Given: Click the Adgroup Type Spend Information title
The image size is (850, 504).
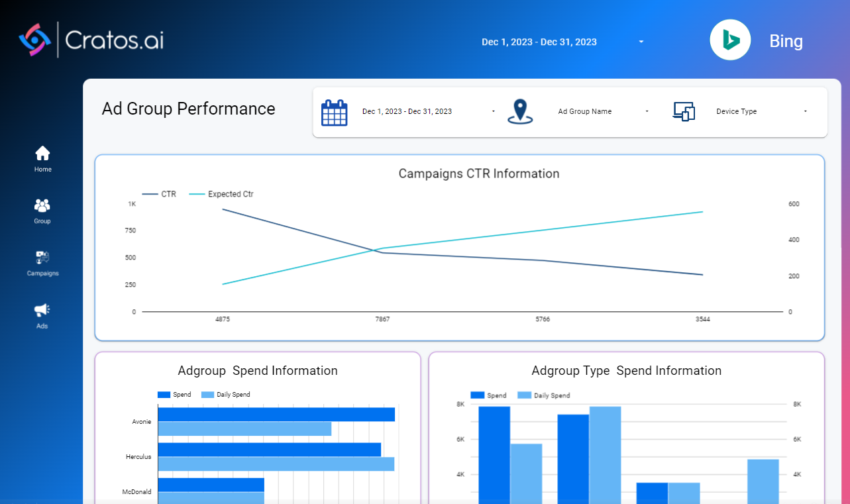Looking at the screenshot, I should (x=627, y=371).
